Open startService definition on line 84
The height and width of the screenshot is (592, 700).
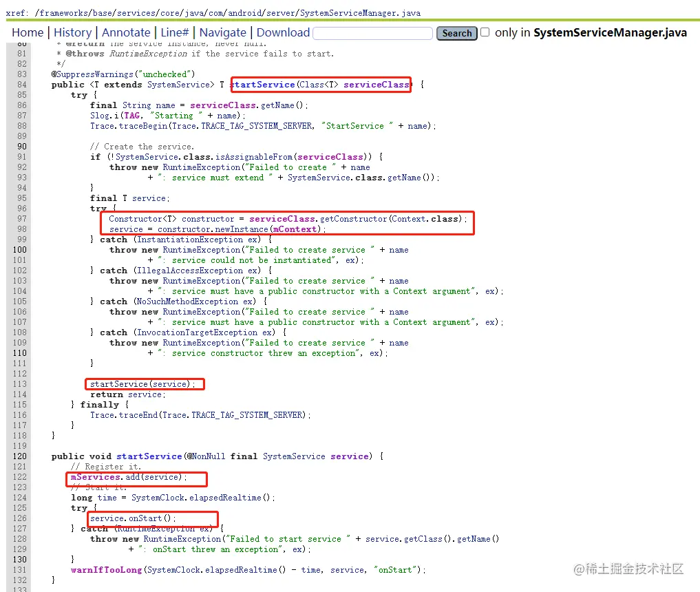[x=262, y=85]
